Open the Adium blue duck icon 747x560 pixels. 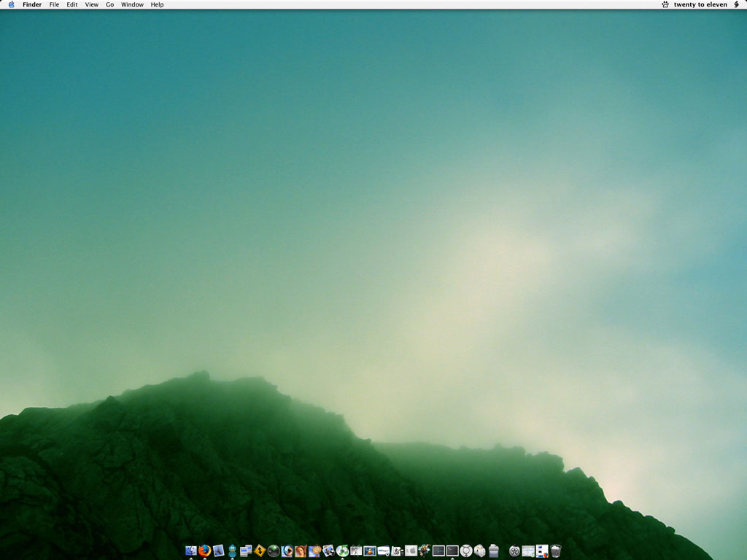coord(232,551)
